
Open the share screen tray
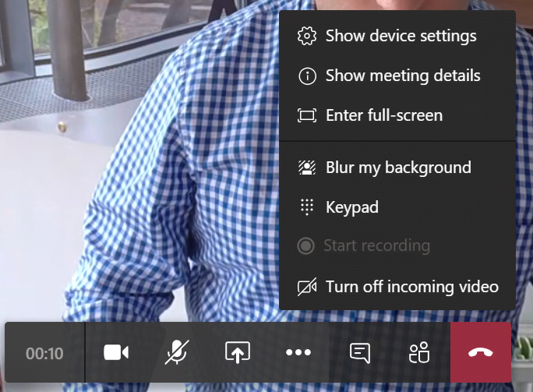[x=238, y=352]
